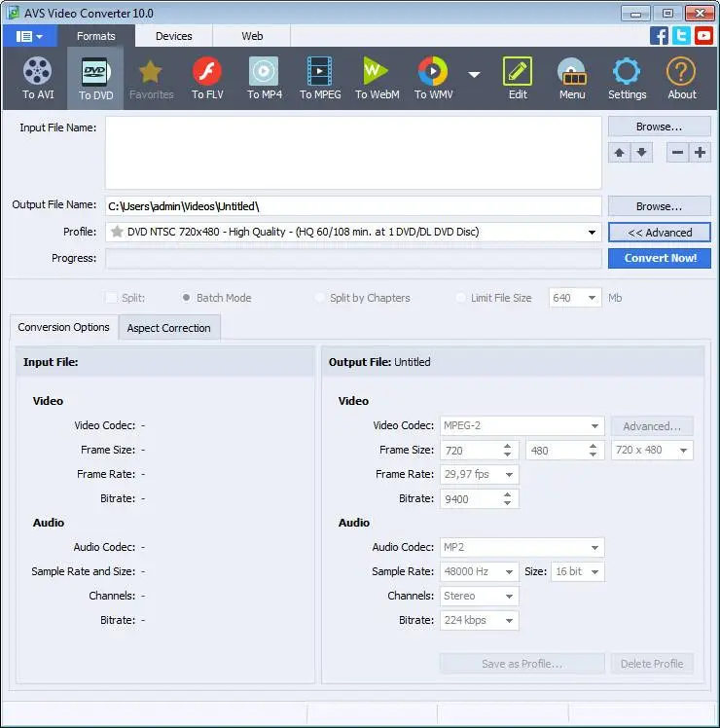The width and height of the screenshot is (720, 728).
Task: Click the Input File Name list box
Action: (x=353, y=152)
